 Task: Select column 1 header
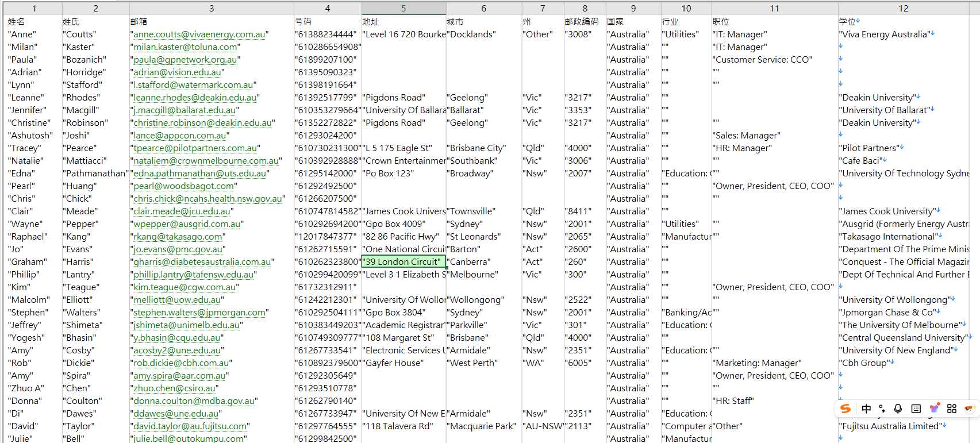[34, 8]
